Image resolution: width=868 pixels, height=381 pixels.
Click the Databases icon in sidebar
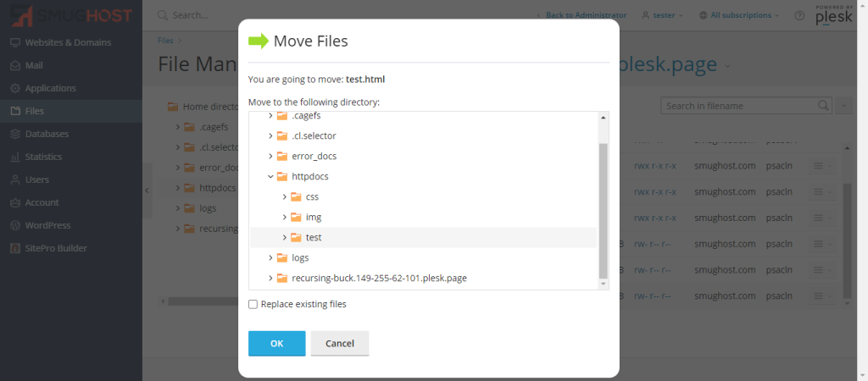pos(15,134)
